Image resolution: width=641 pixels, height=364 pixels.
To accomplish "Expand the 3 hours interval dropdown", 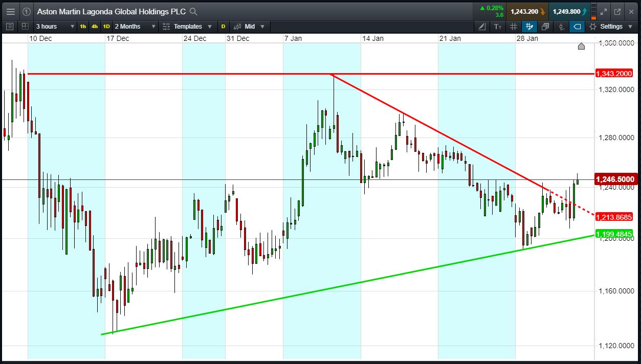I will click(x=54, y=27).
